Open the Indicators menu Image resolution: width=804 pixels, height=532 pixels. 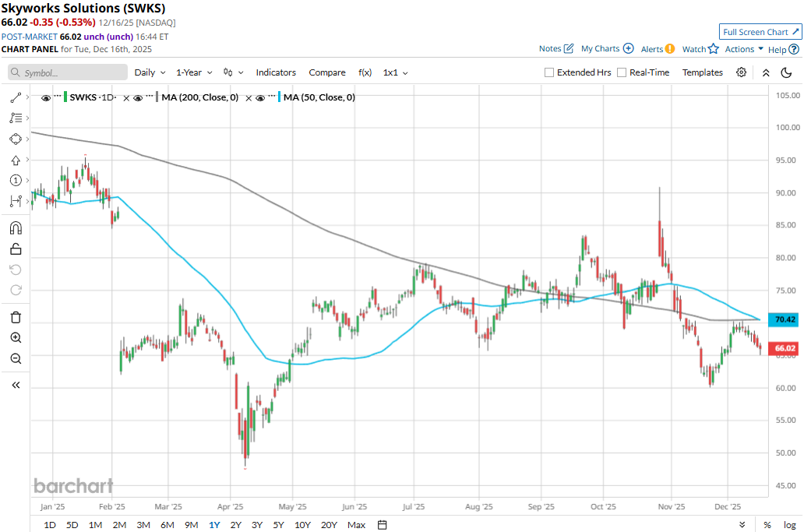point(276,72)
